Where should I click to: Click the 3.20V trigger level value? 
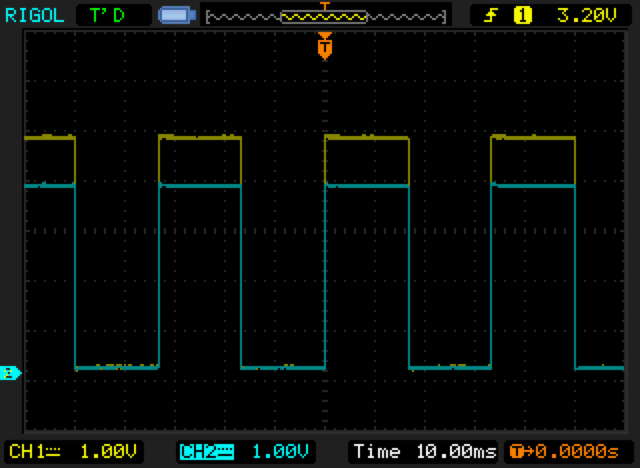[587, 16]
